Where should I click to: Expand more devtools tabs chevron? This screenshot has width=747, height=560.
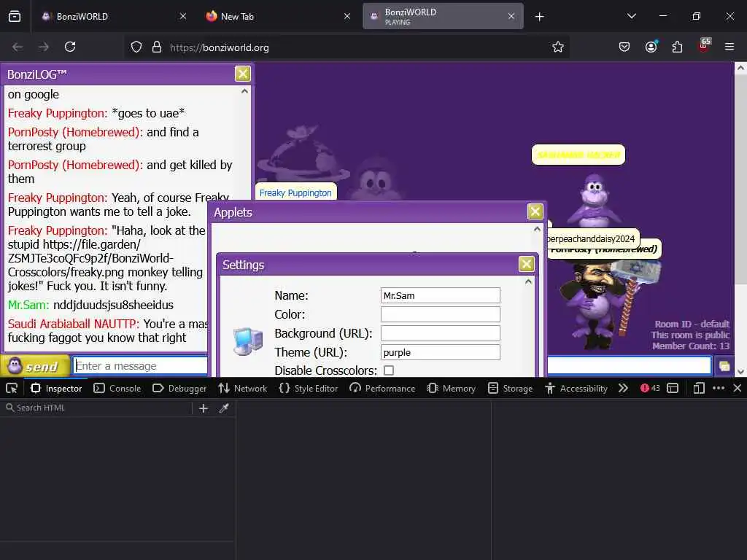623,388
